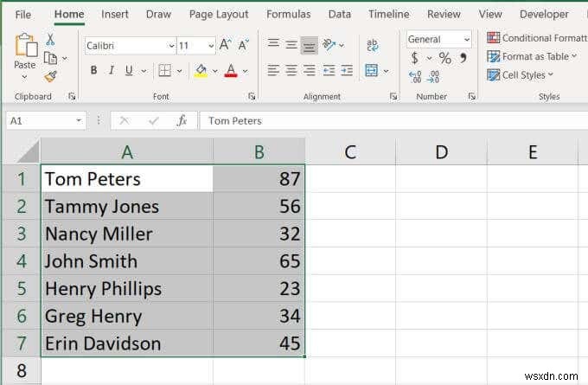Center text horizontally

pyautogui.click(x=291, y=70)
